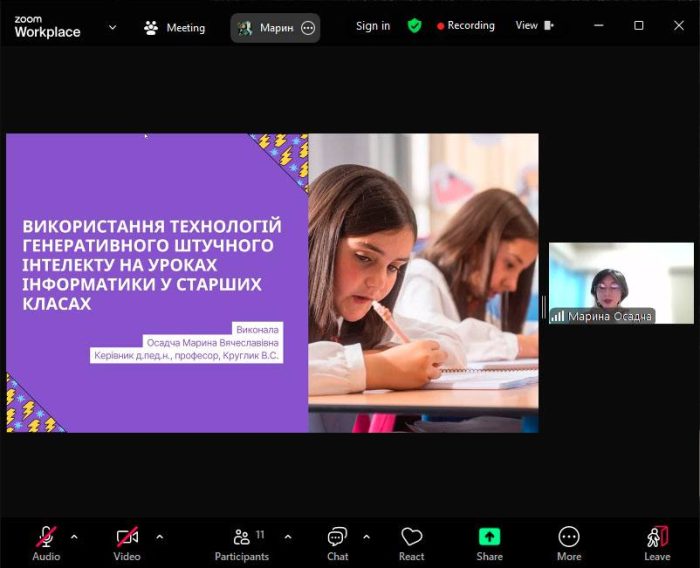Viewport: 700px width, 568px height.
Task: Unmute microphone with the Audio button
Action: coord(46,540)
